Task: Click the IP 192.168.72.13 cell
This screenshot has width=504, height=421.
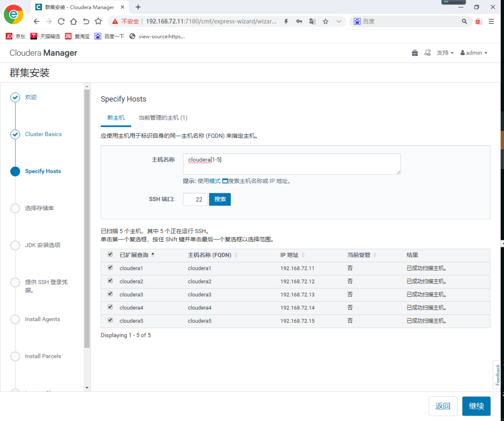Action: pos(297,295)
